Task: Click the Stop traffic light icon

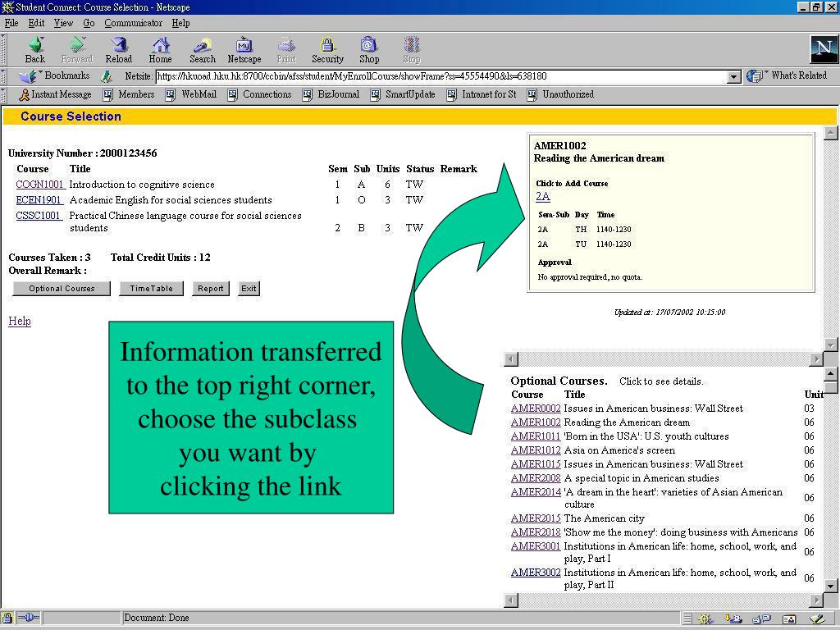Action: point(412,50)
